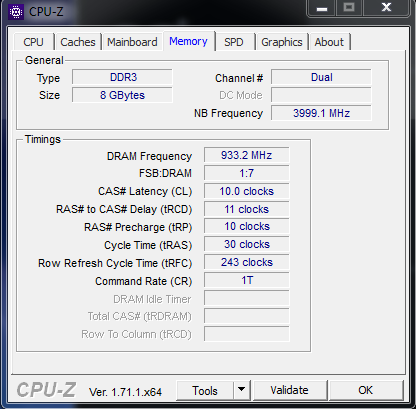
Task: Click the memory Type field showing DDR3
Action: click(122, 77)
